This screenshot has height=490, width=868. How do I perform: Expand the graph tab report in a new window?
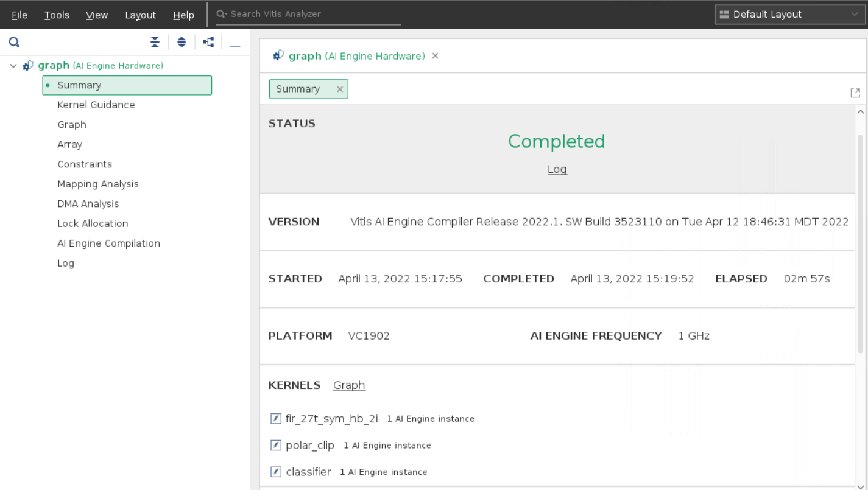[x=855, y=92]
